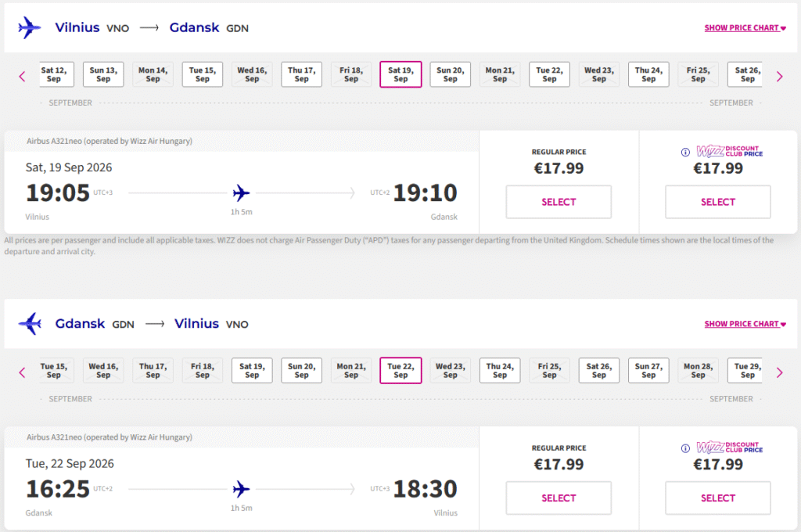This screenshot has height=532, width=801.
Task: Click the info icon beside return Discount Club price
Action: pos(685,448)
